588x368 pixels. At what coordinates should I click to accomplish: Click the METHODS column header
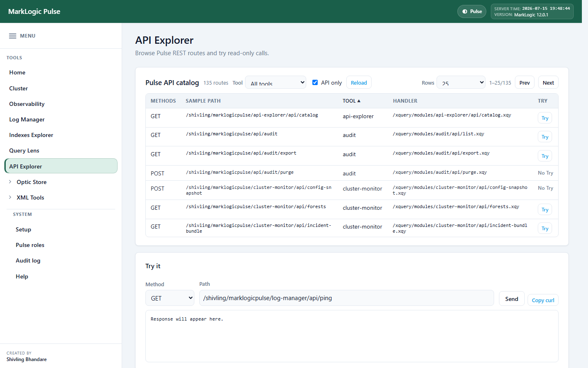click(163, 101)
